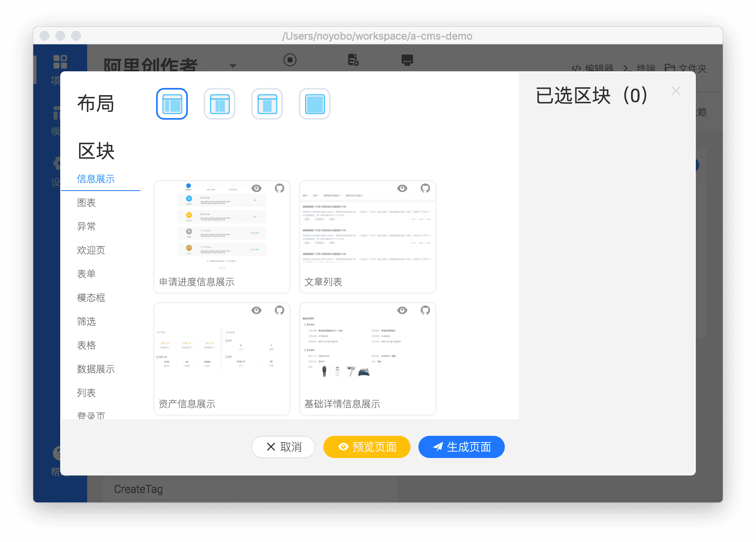The image size is (756, 542).
Task: Click the 取消 cancel button
Action: coord(283,447)
